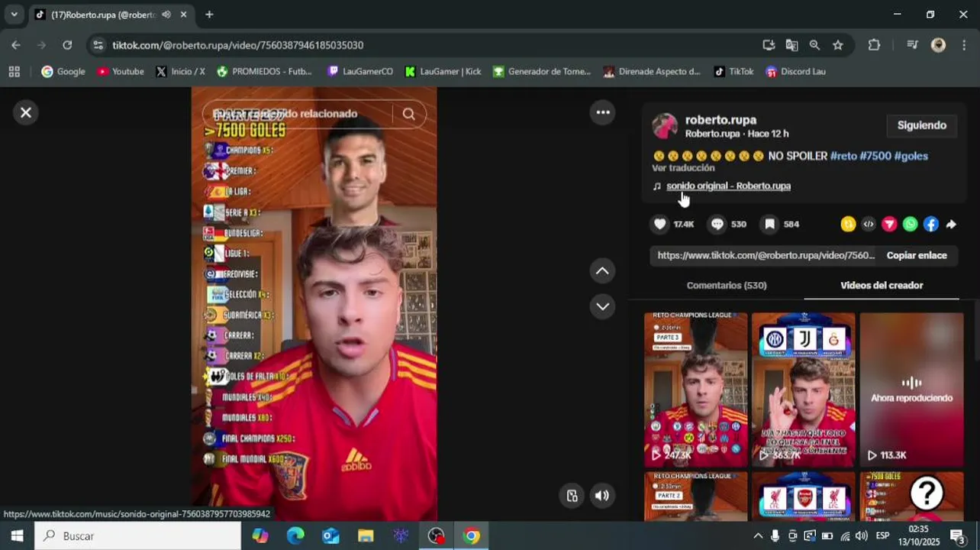The width and height of the screenshot is (980, 550).
Task: Open site information icon in address bar
Action: pyautogui.click(x=98, y=45)
